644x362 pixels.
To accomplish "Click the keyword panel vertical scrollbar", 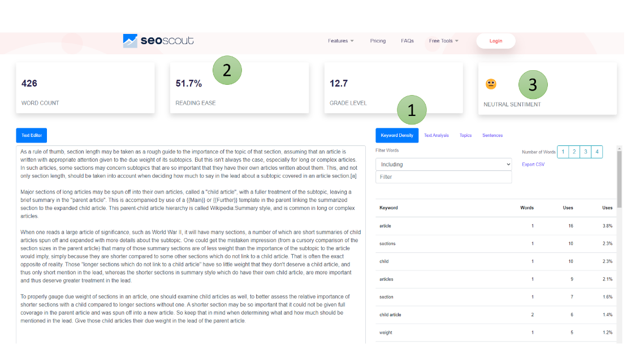I will (x=619, y=181).
